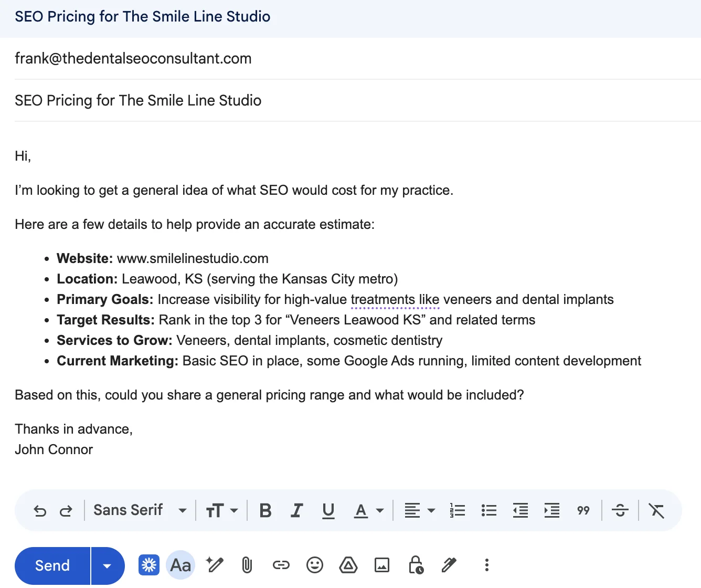Undo the last edit
This screenshot has width=701, height=588.
(x=40, y=510)
